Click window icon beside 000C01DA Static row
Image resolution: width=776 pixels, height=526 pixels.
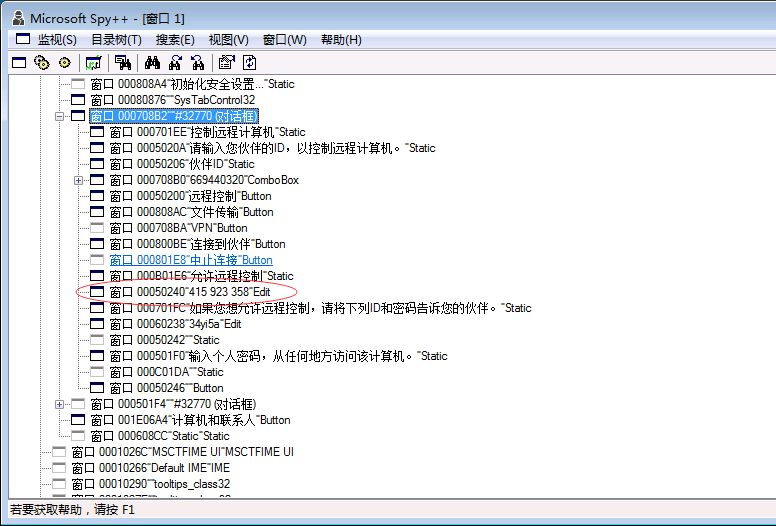pyautogui.click(x=97, y=372)
